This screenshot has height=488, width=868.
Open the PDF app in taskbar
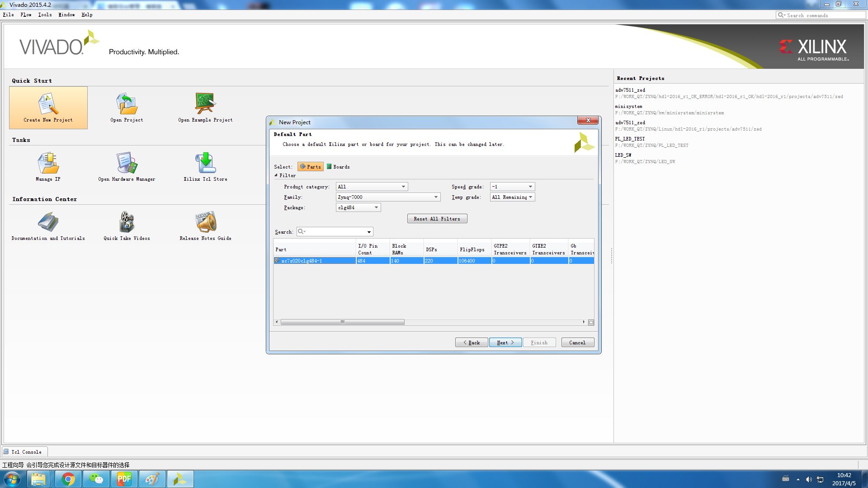click(x=124, y=479)
